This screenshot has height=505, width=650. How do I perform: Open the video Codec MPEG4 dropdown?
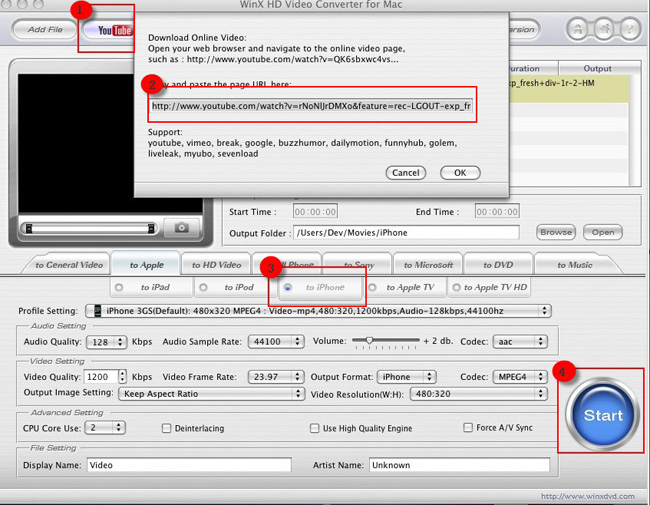pyautogui.click(x=520, y=376)
